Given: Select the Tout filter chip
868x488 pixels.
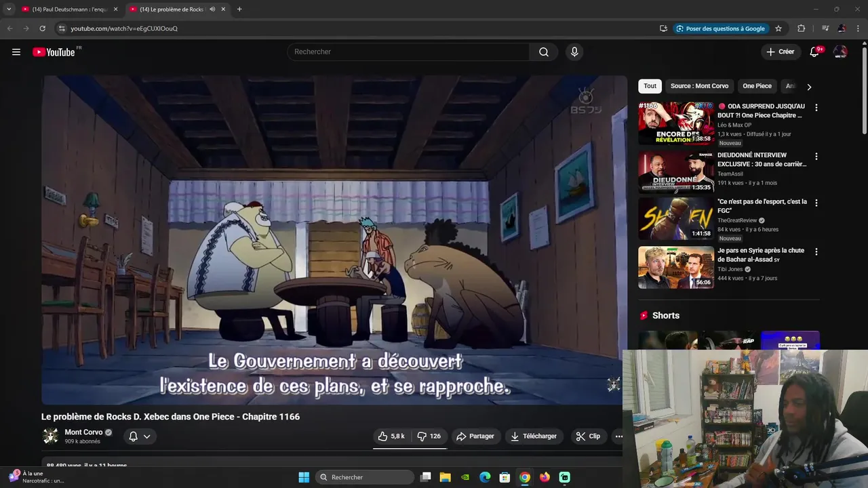Looking at the screenshot, I should pos(650,86).
